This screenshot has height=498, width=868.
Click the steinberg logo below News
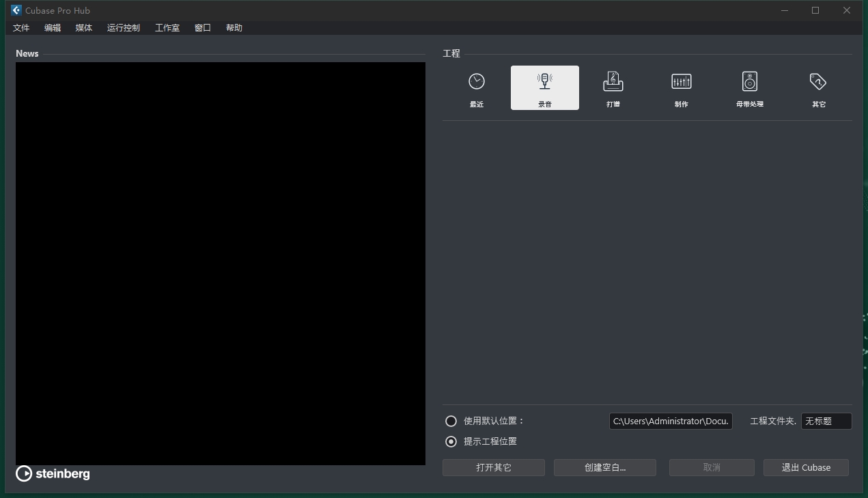coord(53,473)
